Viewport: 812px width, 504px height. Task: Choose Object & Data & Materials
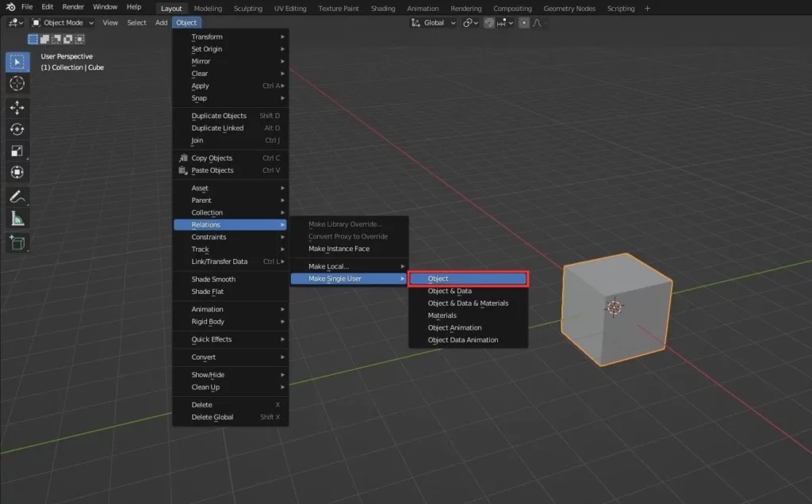point(468,304)
